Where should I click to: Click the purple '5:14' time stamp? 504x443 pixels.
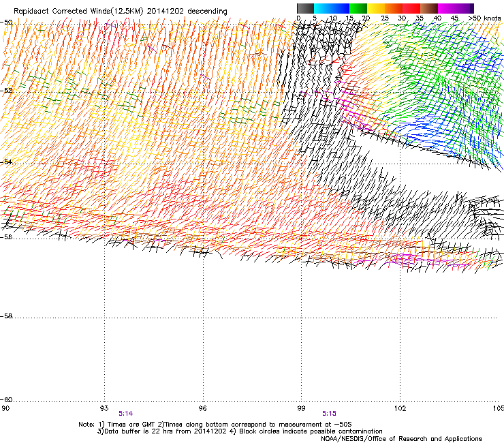[x=126, y=414]
